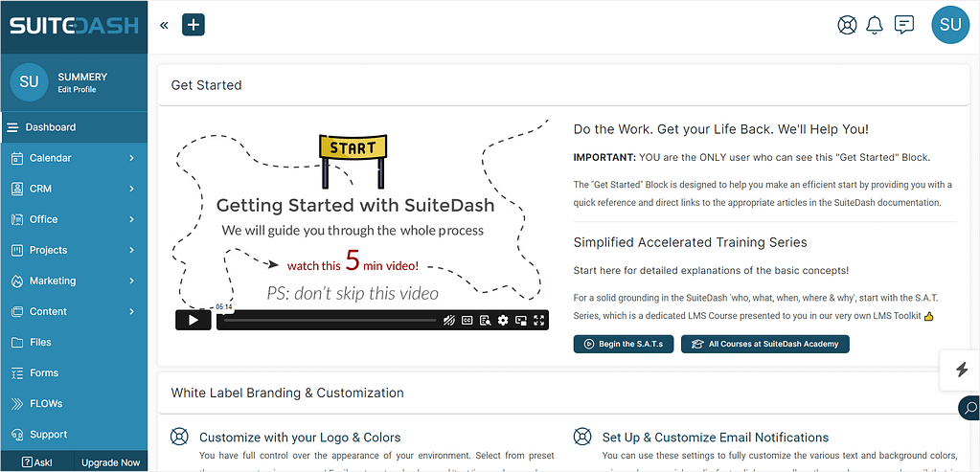Click the Get Started section header
The width and height of the screenshot is (980, 472).
point(206,85)
